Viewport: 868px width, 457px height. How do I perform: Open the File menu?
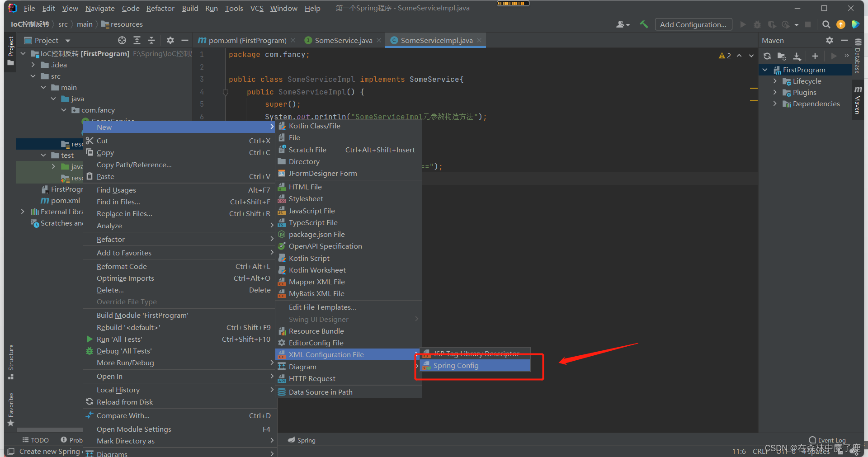coord(29,8)
